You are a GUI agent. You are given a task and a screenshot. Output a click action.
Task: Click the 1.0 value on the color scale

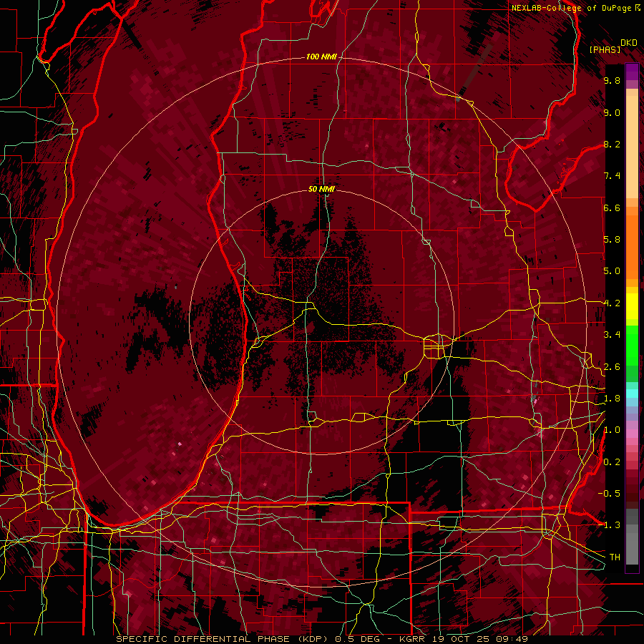612,430
